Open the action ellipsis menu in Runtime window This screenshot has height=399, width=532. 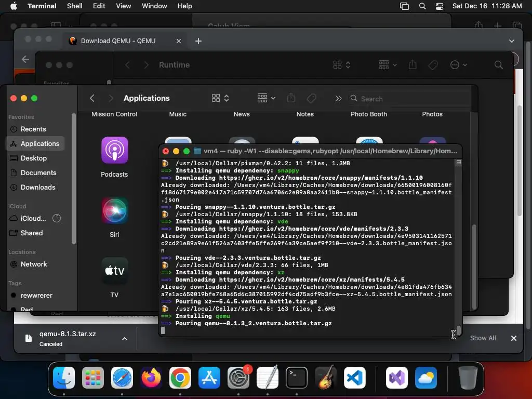pyautogui.click(x=458, y=65)
